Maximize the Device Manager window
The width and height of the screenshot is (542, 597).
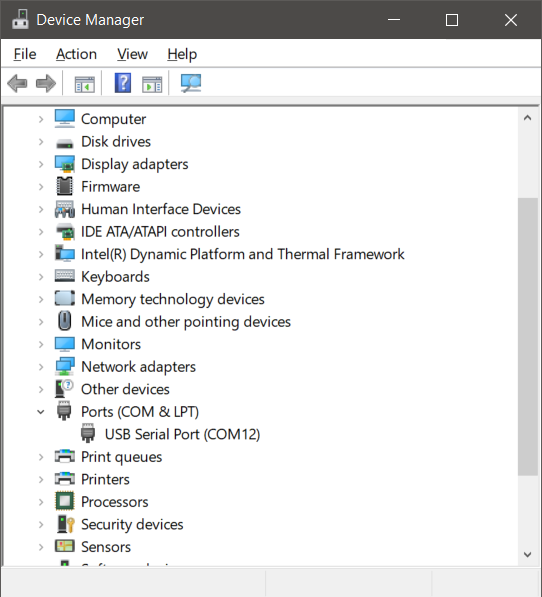(x=452, y=19)
